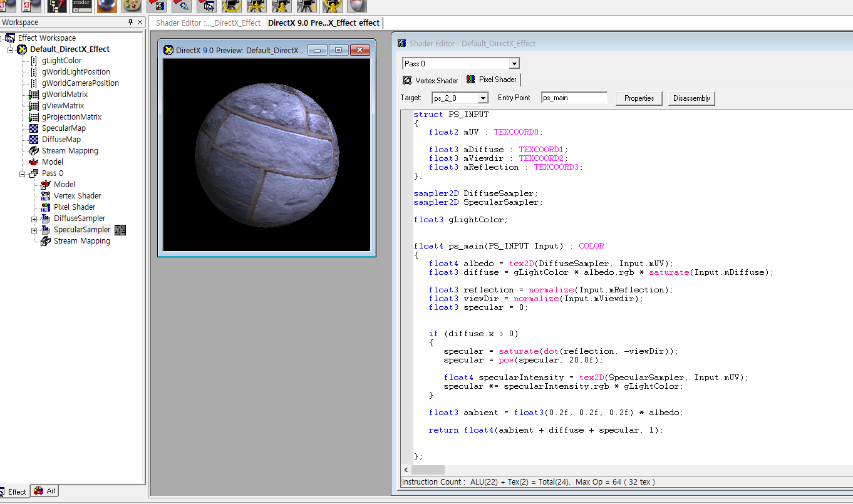This screenshot has height=504, width=853.
Task: Switch to Art workspace tab
Action: [x=45, y=491]
